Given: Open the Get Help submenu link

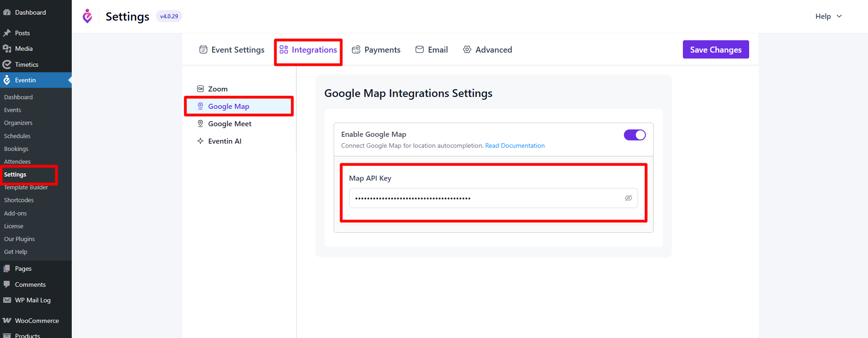Looking at the screenshot, I should coord(16,252).
